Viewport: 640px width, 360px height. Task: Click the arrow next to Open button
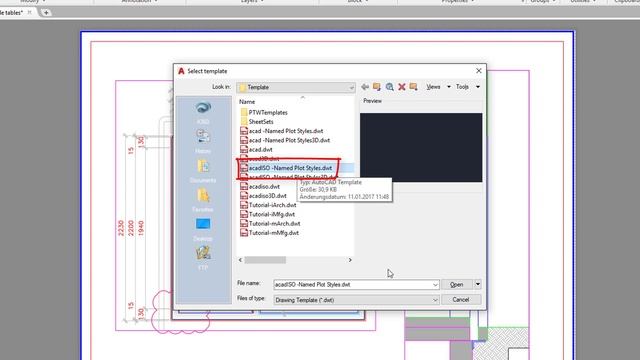pyautogui.click(x=478, y=284)
